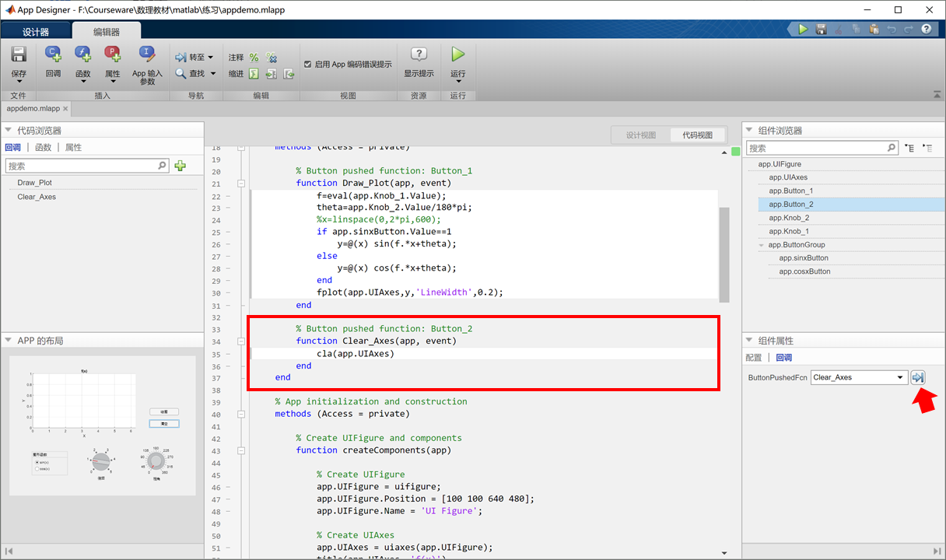Collapse the app.ButtonGroup tree node

[x=762, y=245]
